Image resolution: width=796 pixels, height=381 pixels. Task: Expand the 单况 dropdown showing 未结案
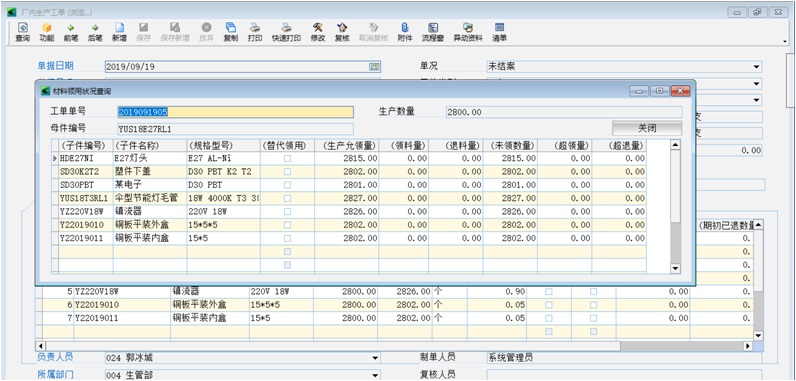click(x=756, y=67)
